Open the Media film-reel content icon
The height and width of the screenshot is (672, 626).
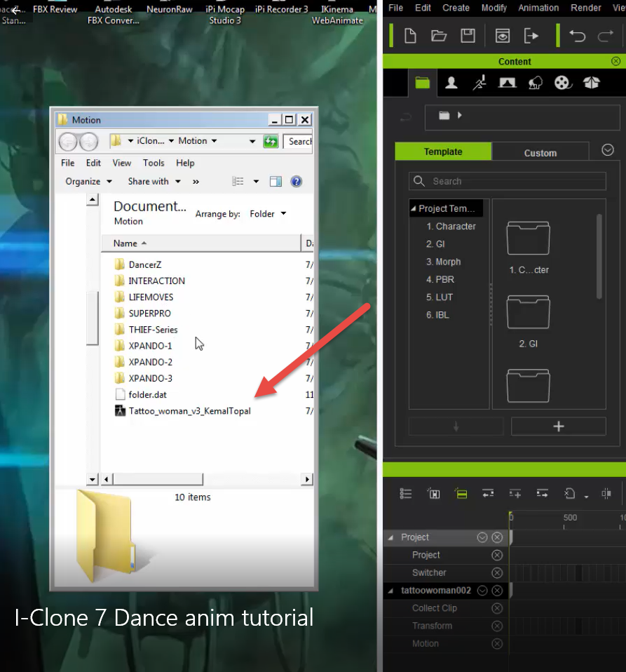[563, 82]
